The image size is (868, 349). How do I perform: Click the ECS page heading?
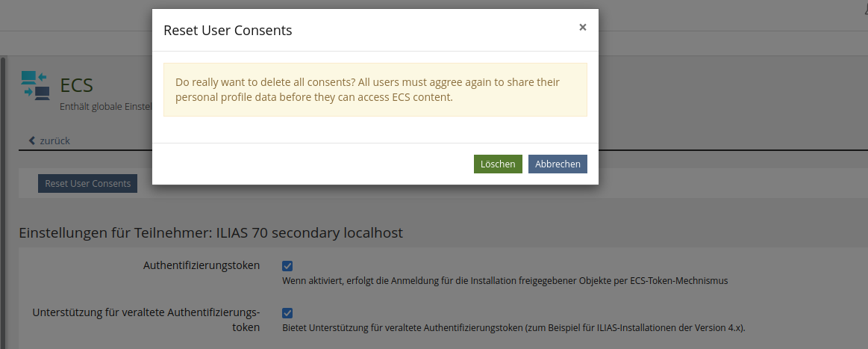(76, 84)
